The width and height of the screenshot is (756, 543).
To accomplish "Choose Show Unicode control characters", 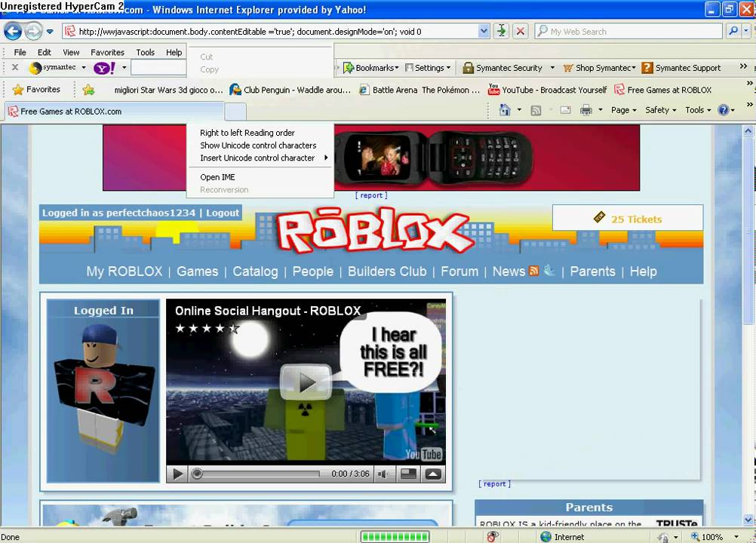I will 260,145.
